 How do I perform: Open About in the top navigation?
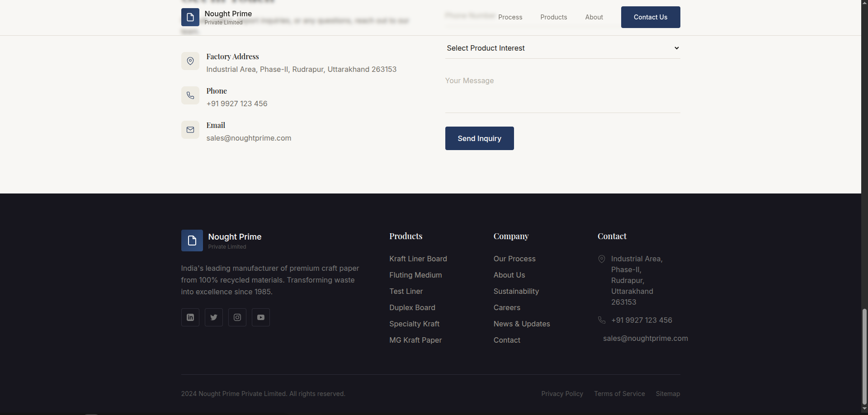coord(594,17)
